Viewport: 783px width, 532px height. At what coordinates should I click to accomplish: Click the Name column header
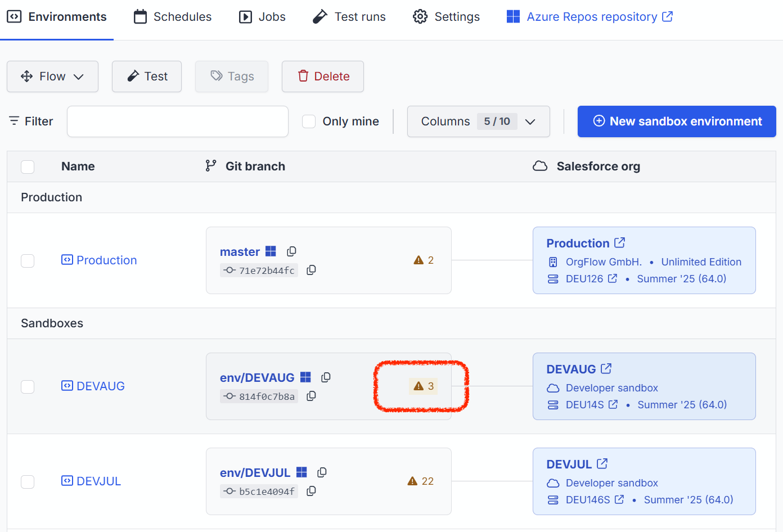point(78,166)
